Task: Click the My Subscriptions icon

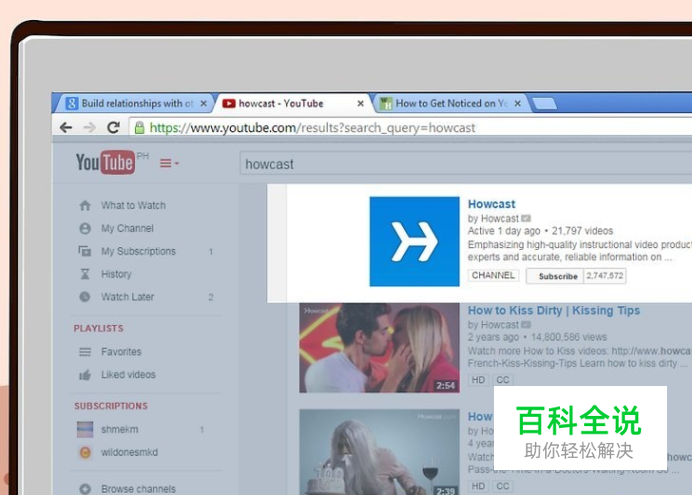Action: pos(85,251)
